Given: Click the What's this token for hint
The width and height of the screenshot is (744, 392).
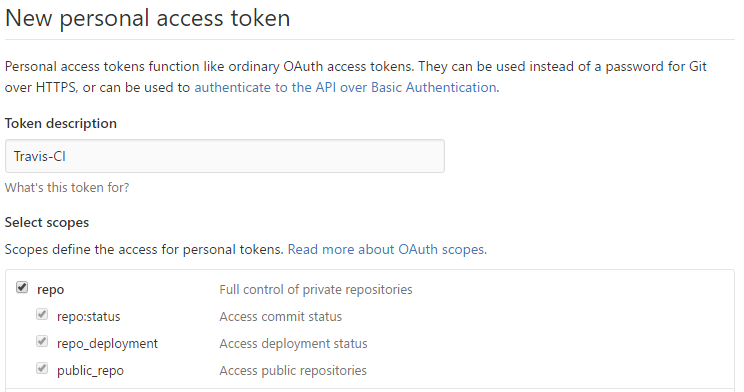Looking at the screenshot, I should 67,187.
